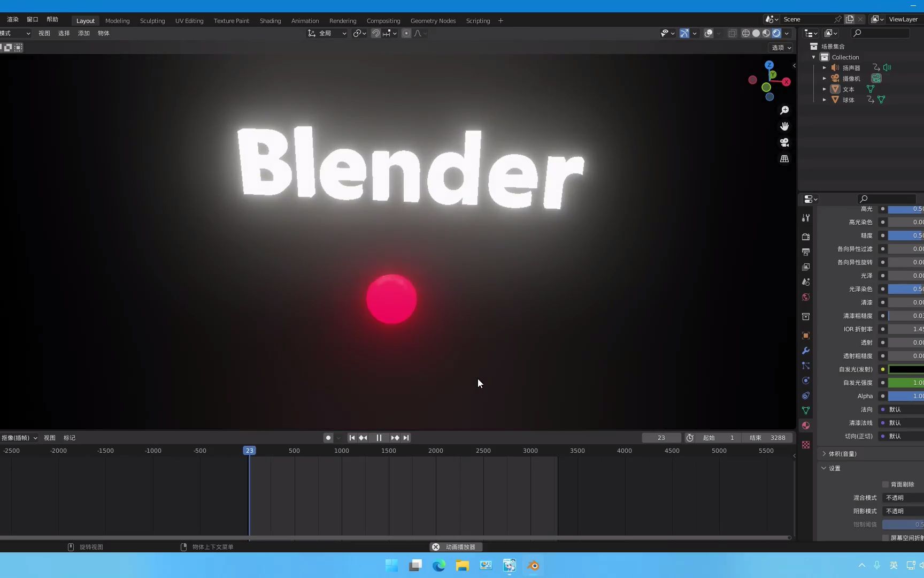The height and width of the screenshot is (578, 924).
Task: Expand the 扬声器 outliner item
Action: [825, 68]
